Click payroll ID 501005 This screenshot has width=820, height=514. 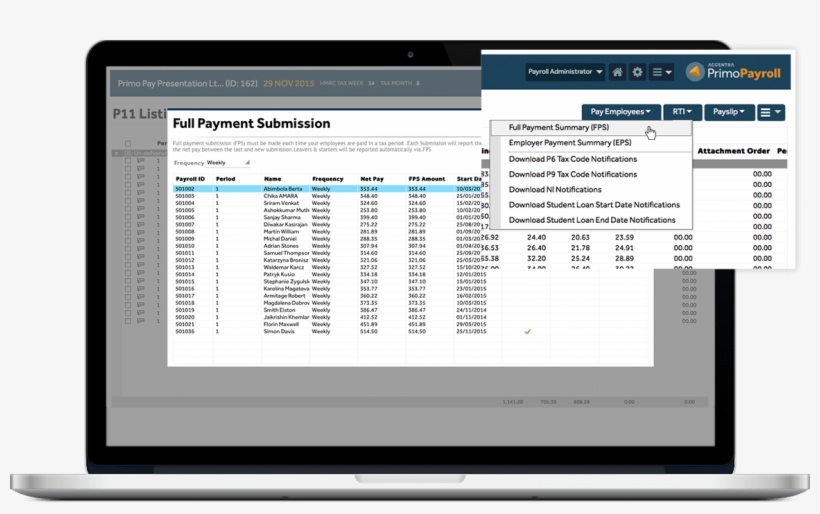coord(185,210)
